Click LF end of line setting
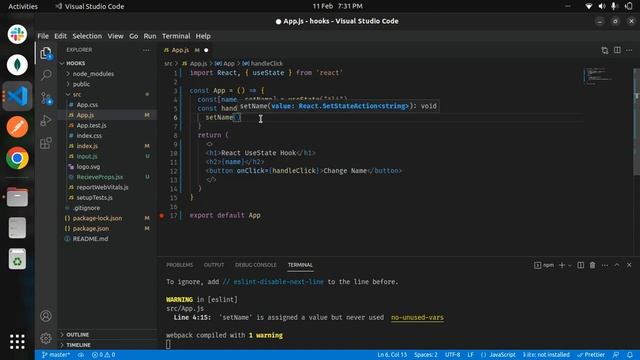Screen dimensions: 640x360 click(x=470, y=355)
